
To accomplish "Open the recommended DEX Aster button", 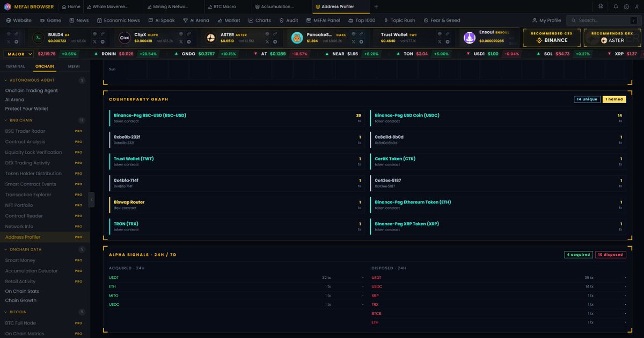I will tap(612, 38).
